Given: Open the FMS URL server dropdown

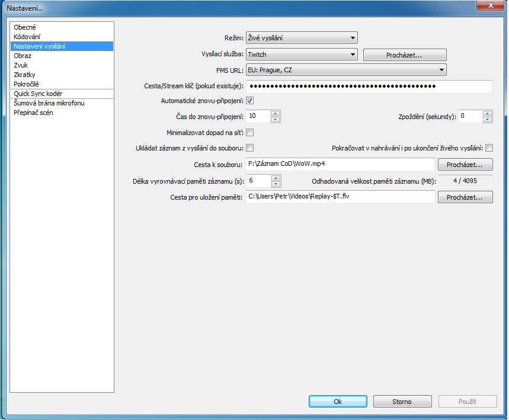Looking at the screenshot, I should pyautogui.click(x=346, y=70).
